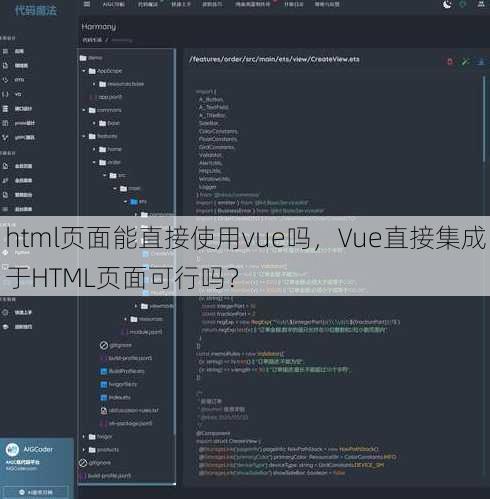Screen dimensions: 490x499
Task: Click the 代码魔法 logo
Action: click(36, 11)
